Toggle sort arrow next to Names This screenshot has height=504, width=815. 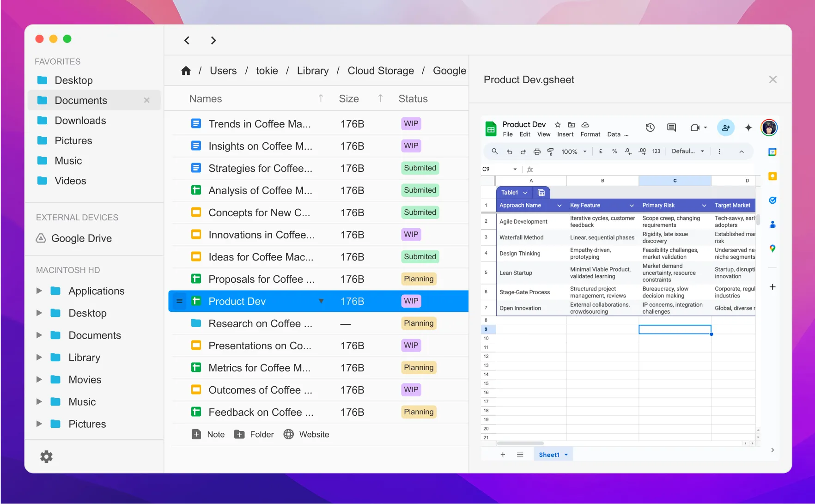[x=321, y=98]
